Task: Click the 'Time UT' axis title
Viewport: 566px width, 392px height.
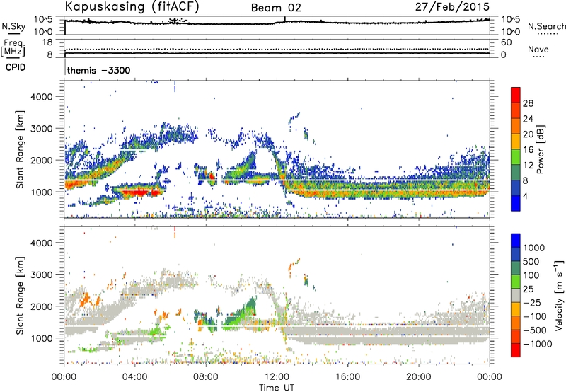Action: tap(277, 388)
